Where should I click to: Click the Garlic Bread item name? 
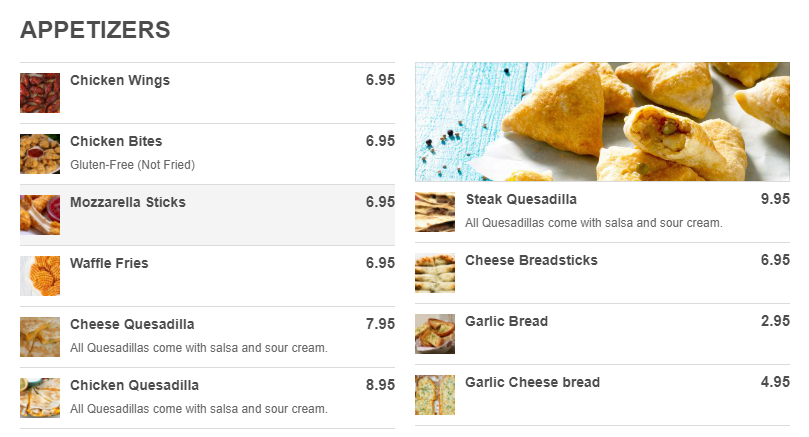(507, 321)
